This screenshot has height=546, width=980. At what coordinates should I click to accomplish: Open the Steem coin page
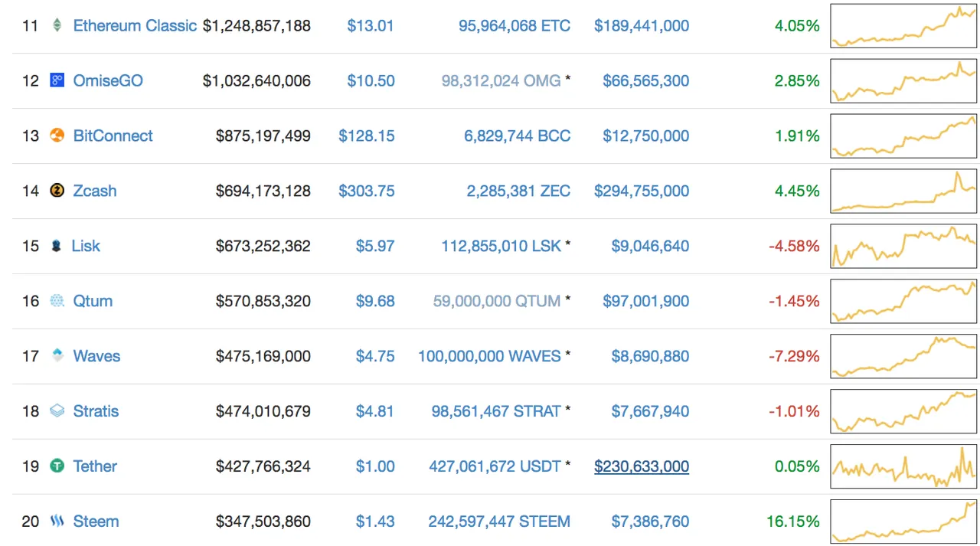96,521
